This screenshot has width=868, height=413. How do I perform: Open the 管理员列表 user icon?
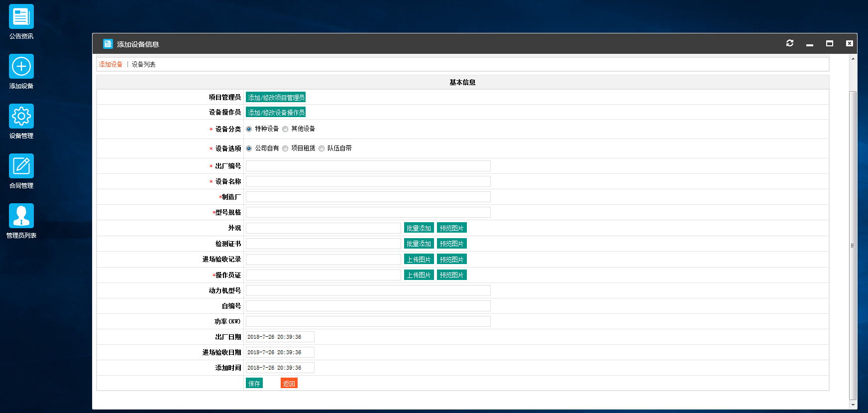tap(21, 216)
